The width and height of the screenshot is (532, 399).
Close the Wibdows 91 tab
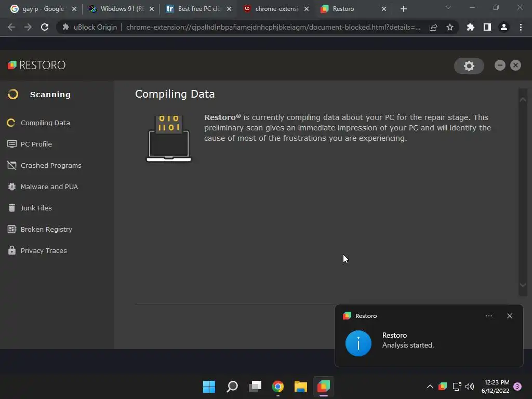(152, 9)
